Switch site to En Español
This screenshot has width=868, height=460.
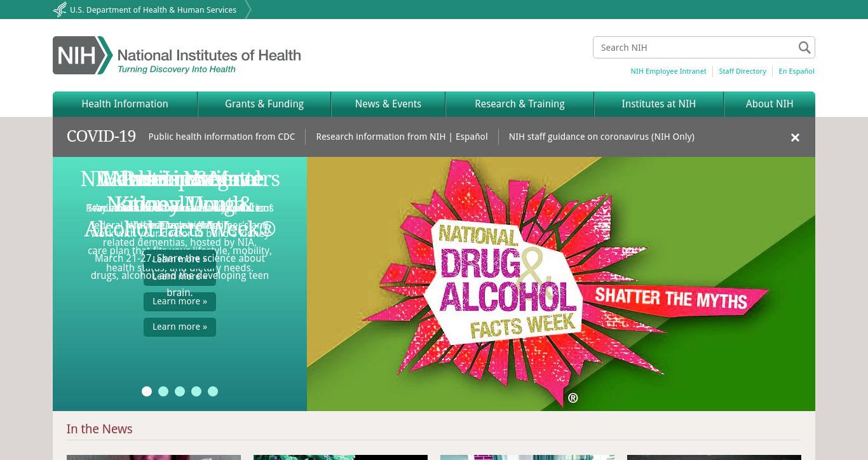pos(796,71)
